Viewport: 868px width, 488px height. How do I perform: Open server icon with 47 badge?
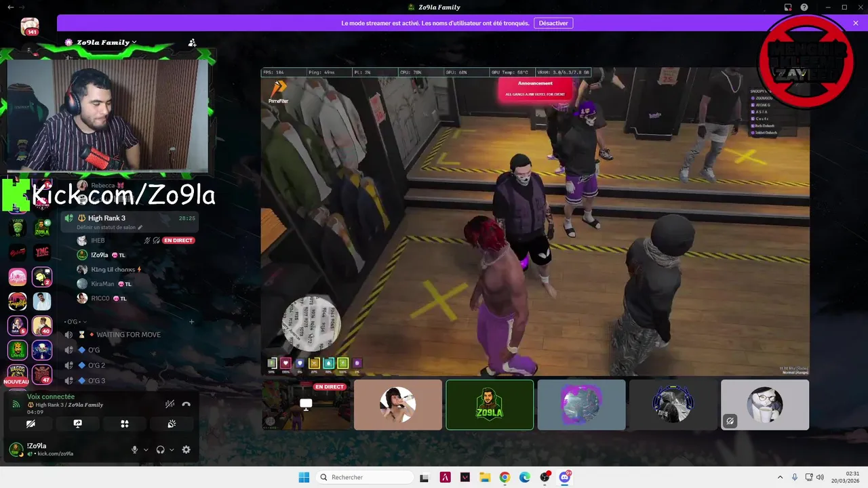tap(42, 374)
